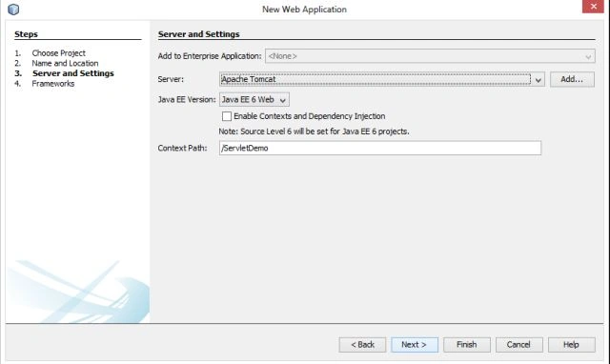Viewport: 610px width, 364px height.
Task: Click the Steps heading
Action: tap(26, 34)
